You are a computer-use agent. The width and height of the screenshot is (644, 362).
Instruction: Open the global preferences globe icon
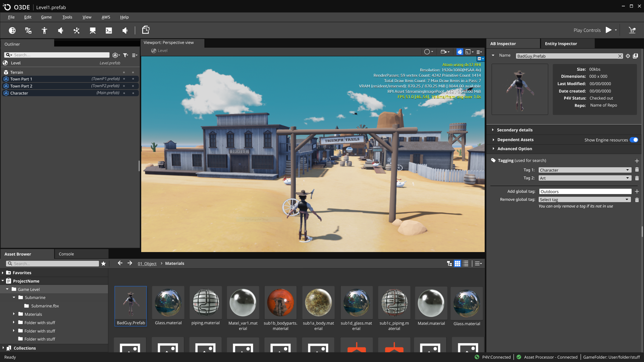(12, 30)
